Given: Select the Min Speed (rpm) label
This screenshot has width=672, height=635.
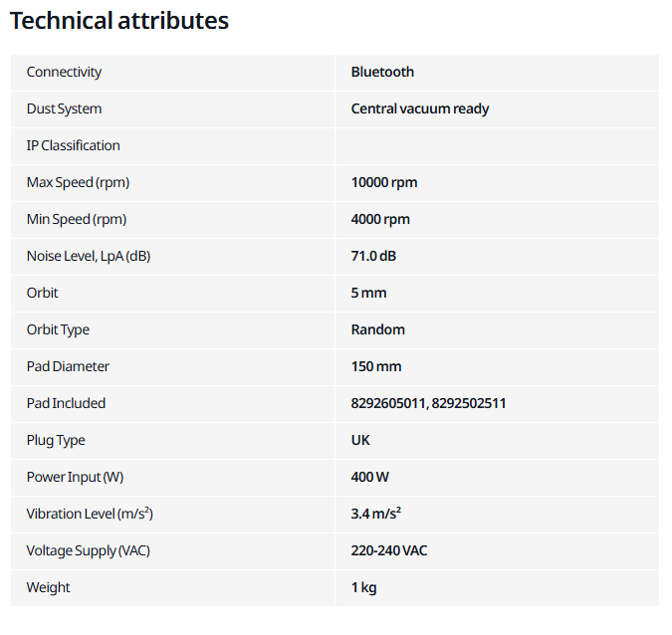Looking at the screenshot, I should pyautogui.click(x=77, y=219).
